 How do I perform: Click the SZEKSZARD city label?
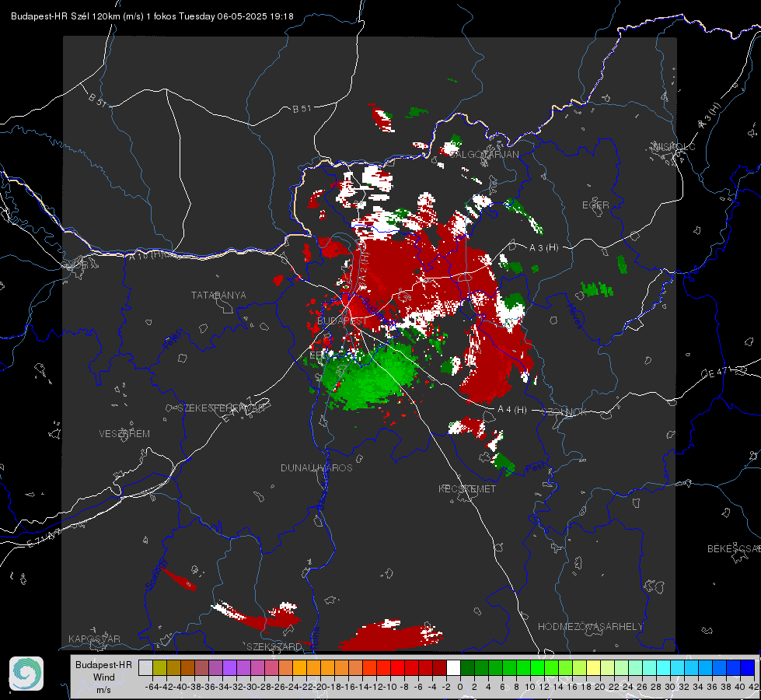[274, 646]
